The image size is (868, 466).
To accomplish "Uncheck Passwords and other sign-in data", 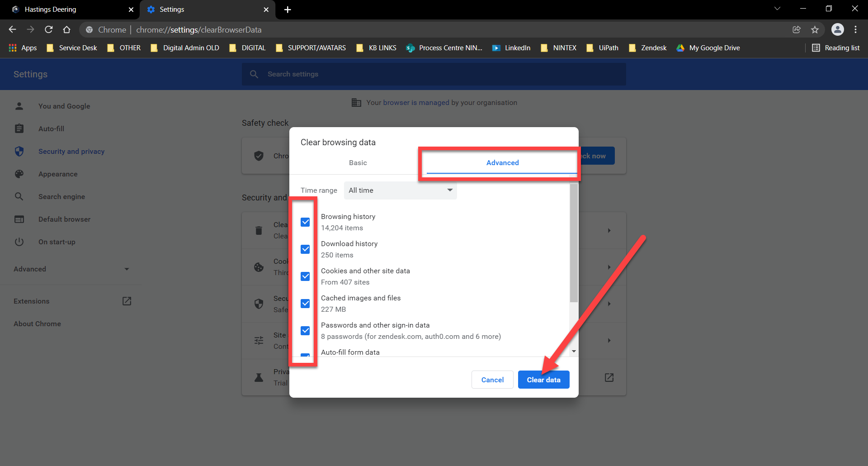I will (x=305, y=331).
